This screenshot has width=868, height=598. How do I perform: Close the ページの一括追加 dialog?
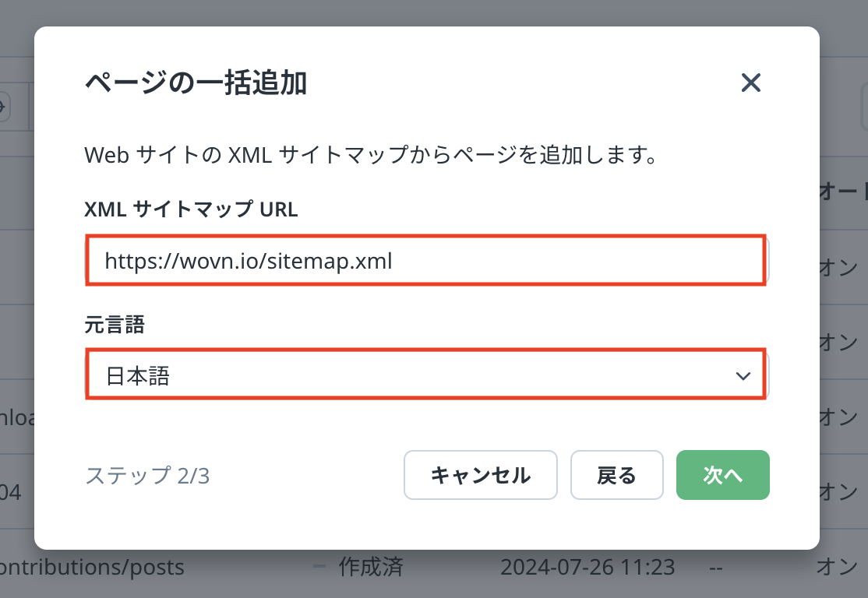pos(750,83)
